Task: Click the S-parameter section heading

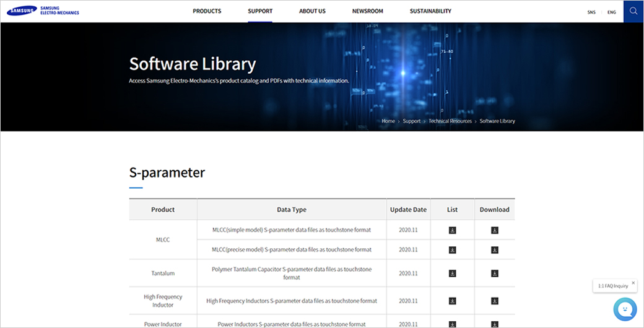Action: pos(167,173)
